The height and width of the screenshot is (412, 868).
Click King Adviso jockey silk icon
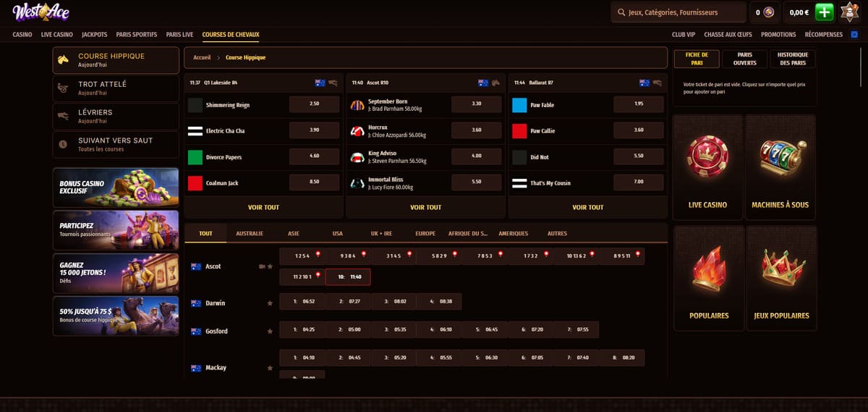(x=357, y=157)
